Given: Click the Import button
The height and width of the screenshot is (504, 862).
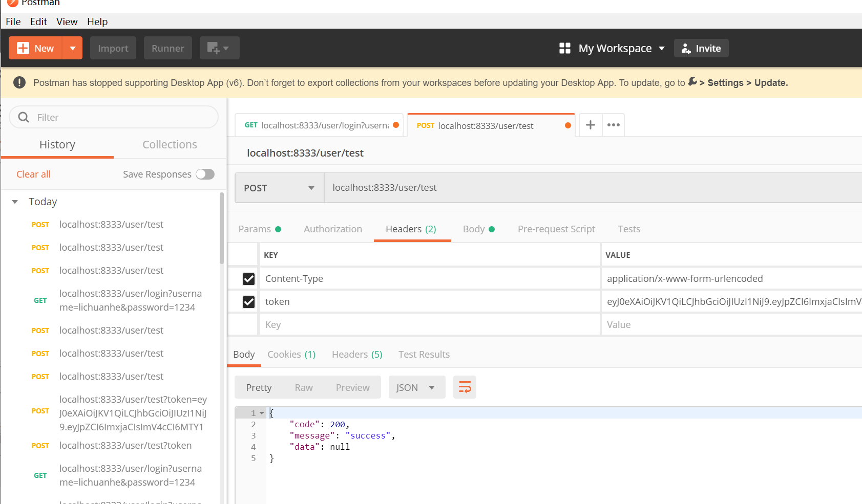Looking at the screenshot, I should 113,48.
